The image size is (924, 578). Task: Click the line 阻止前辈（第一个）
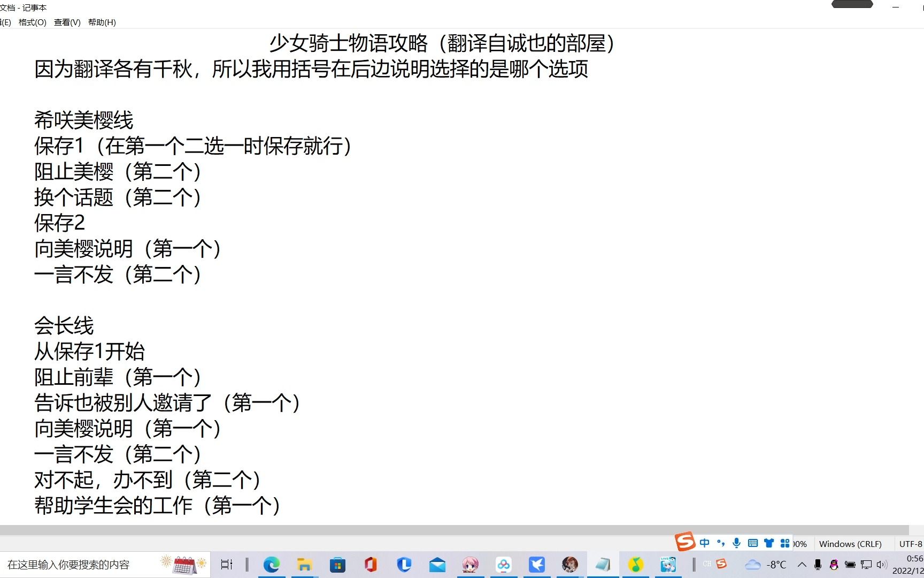pyautogui.click(x=119, y=377)
